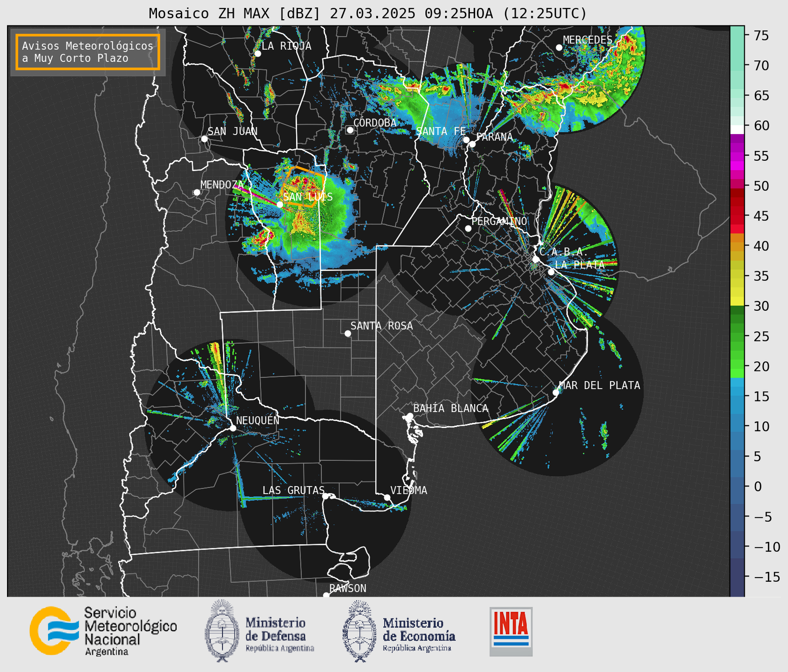788x672 pixels.
Task: Click the Neuquén city dot
Action: coord(233,428)
